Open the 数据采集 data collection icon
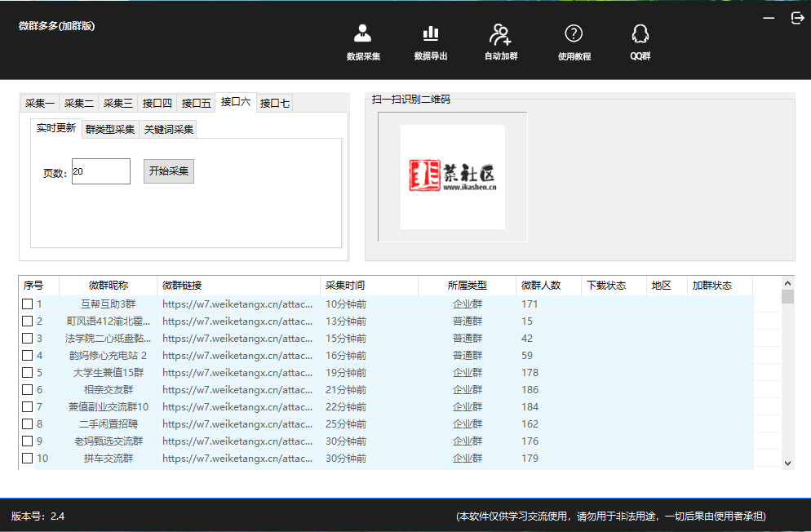Image resolution: width=811 pixels, height=532 pixels. pos(363,34)
